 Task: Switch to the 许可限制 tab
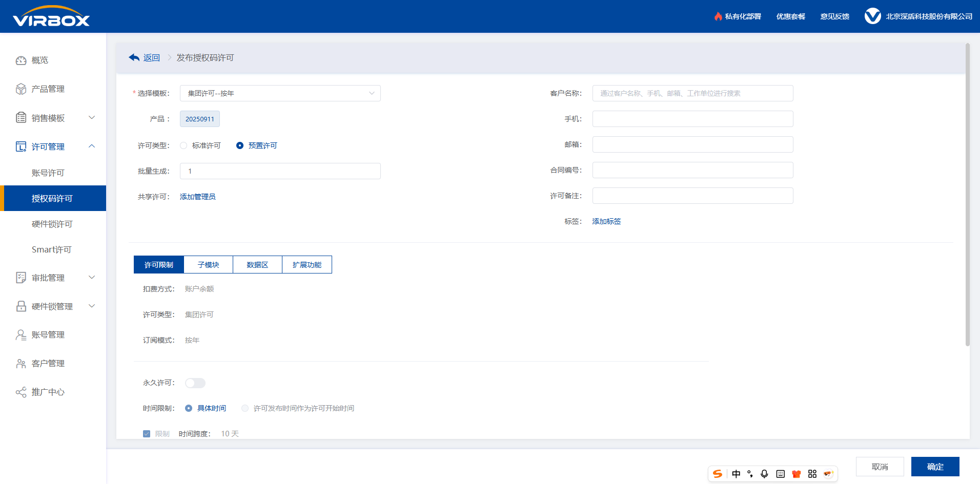pyautogui.click(x=159, y=265)
